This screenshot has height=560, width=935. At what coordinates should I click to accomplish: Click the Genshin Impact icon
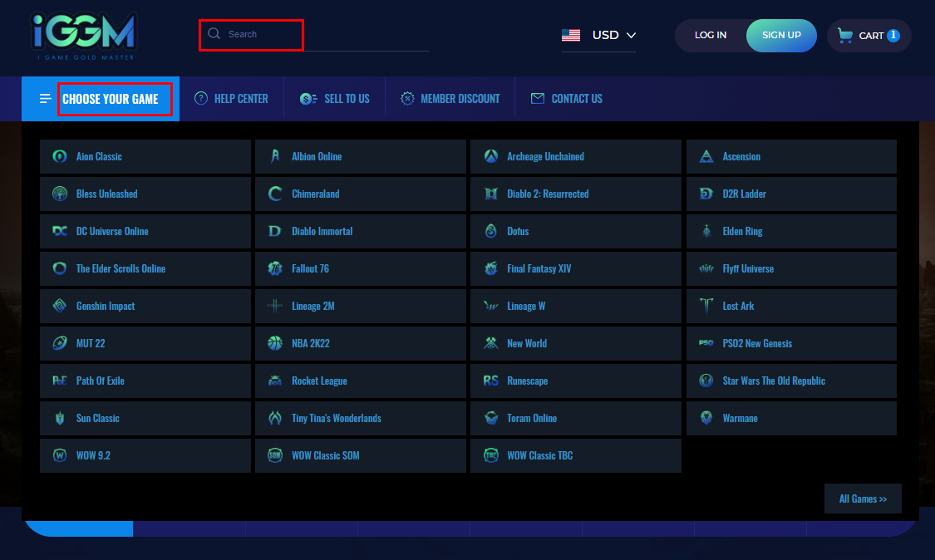[60, 306]
